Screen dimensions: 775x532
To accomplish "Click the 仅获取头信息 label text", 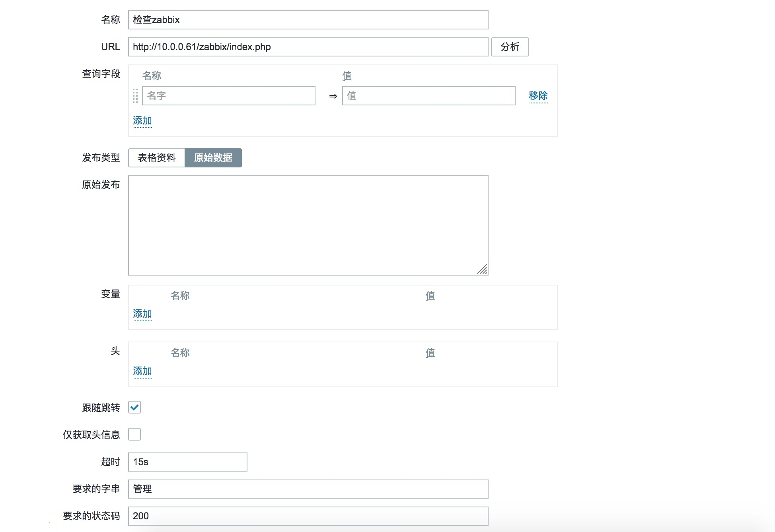I will click(x=92, y=435).
